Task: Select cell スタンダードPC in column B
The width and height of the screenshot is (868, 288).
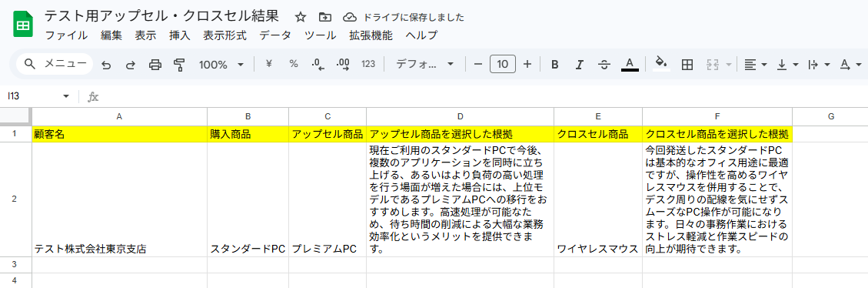Action: [248, 199]
